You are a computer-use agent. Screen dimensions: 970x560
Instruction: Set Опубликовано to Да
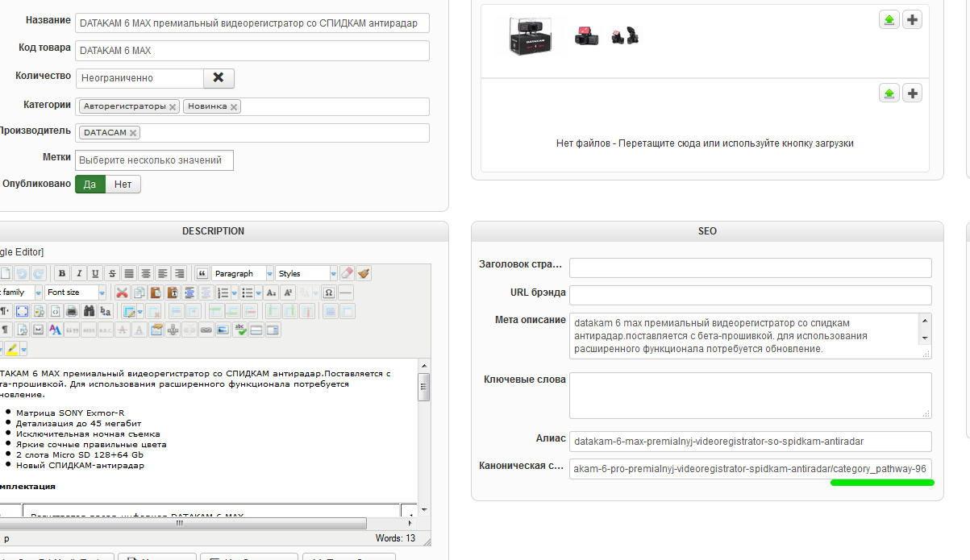pos(90,185)
